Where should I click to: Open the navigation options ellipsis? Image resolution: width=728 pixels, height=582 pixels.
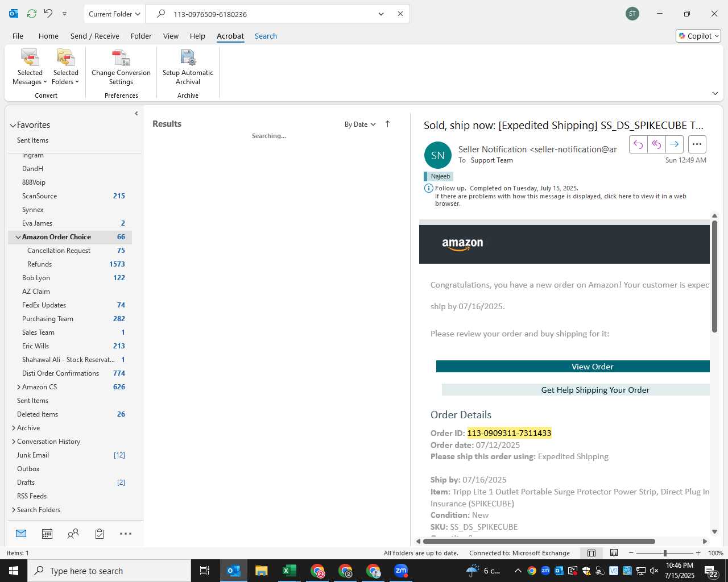click(x=126, y=534)
